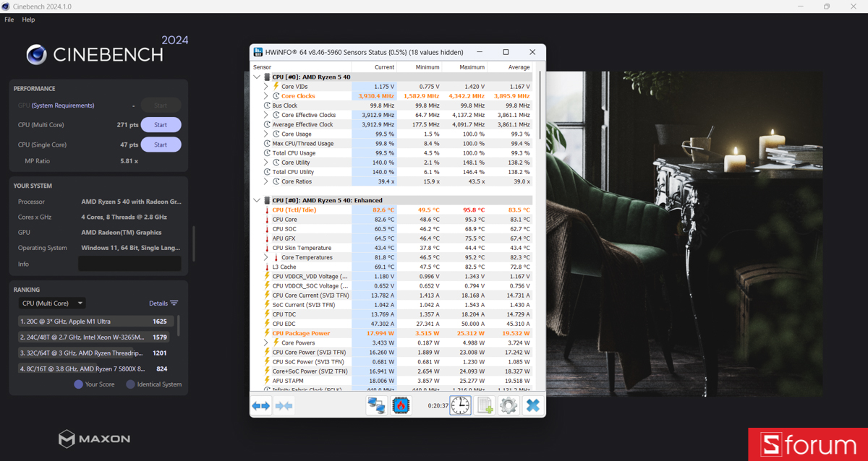Click the Core VIDs lightning icon
Screen dimensions: 868x461
276,86
